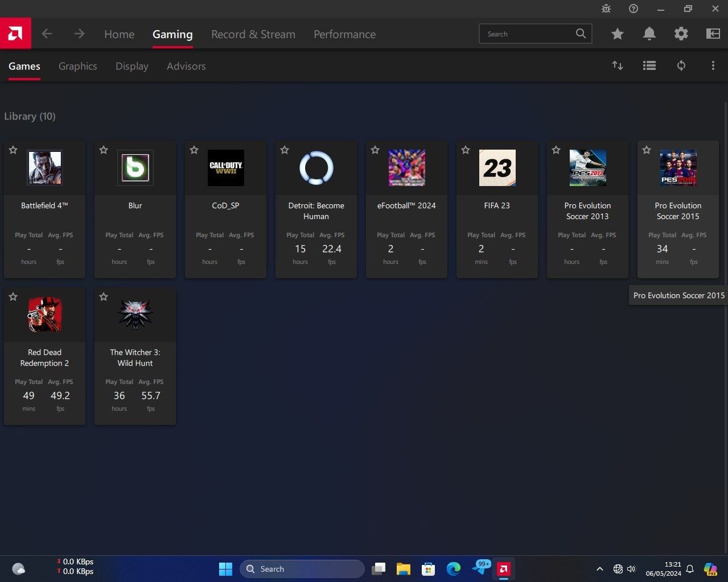Click The Witcher 3: Wild Hunt title
Viewport: 728px width, 582px height.
pos(135,357)
